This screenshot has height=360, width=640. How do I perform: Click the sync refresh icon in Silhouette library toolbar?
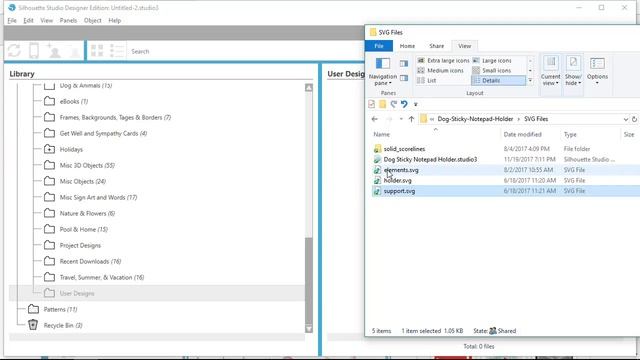(x=14, y=51)
